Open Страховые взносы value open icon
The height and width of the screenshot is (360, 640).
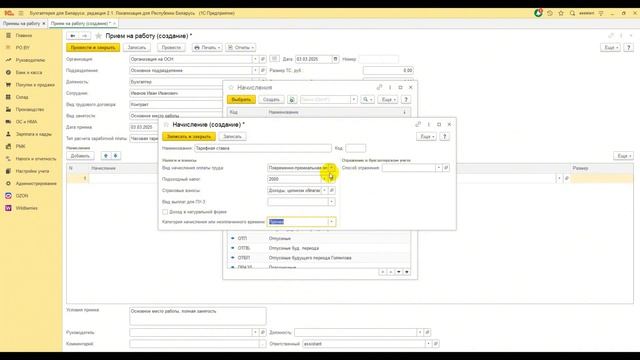point(332,191)
